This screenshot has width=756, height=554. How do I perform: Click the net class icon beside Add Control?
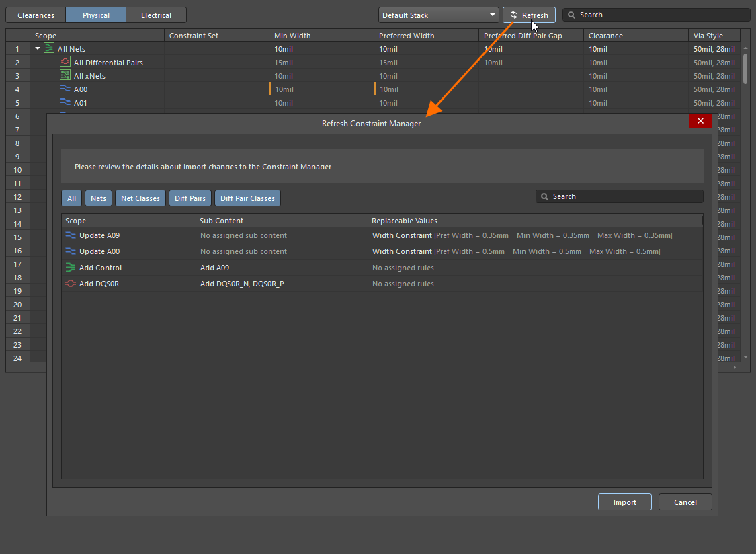tap(70, 268)
